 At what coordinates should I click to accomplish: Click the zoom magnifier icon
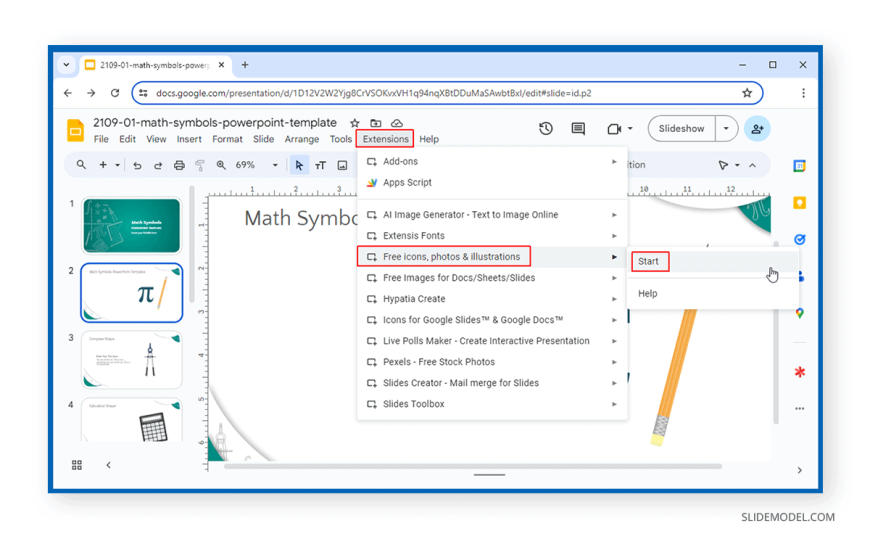[221, 165]
